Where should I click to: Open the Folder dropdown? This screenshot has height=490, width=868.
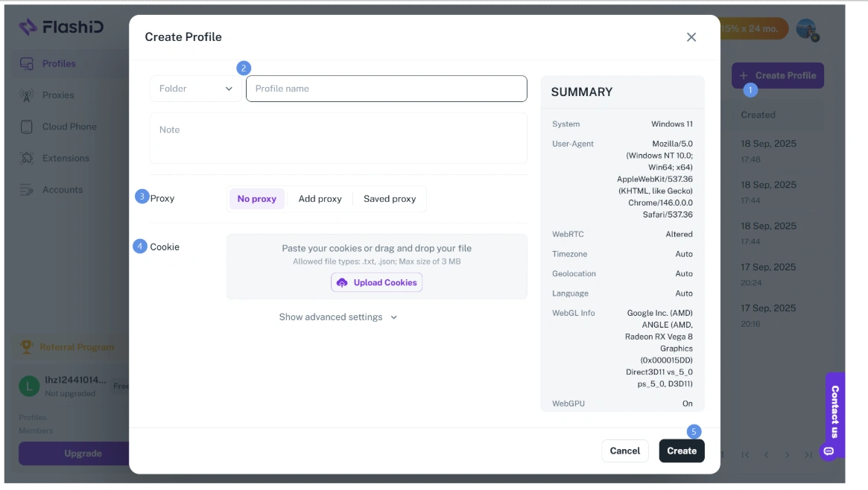tap(195, 89)
